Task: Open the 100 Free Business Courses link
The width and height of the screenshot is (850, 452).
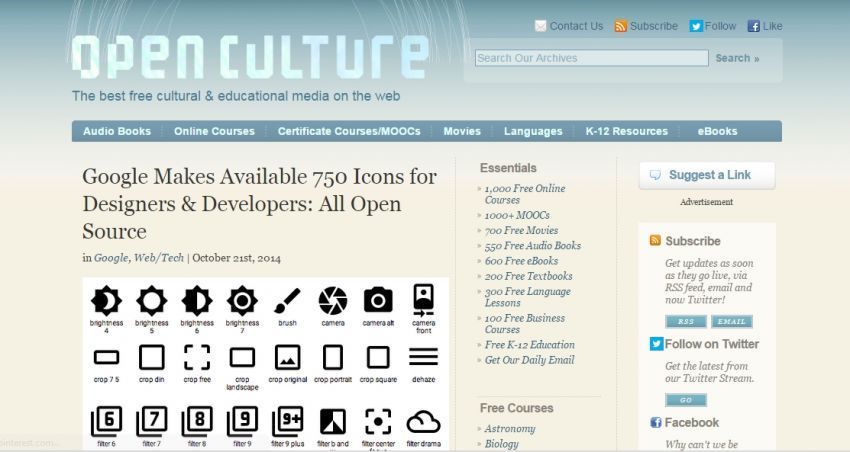Action: coord(525,324)
